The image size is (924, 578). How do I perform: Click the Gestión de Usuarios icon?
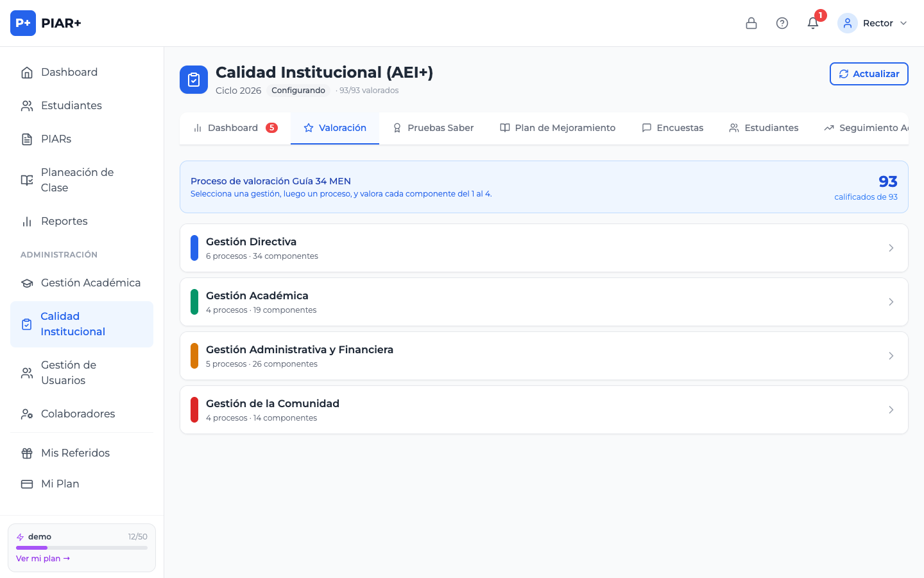pos(27,373)
